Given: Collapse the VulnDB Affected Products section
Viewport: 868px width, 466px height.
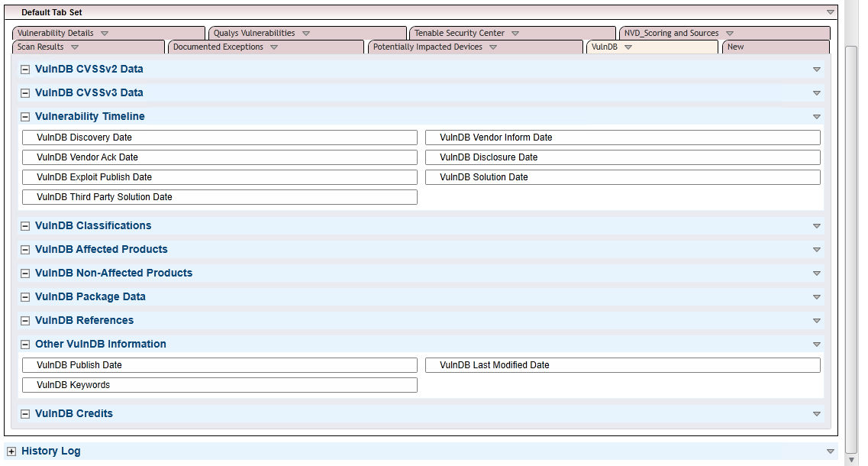Looking at the screenshot, I should [25, 250].
